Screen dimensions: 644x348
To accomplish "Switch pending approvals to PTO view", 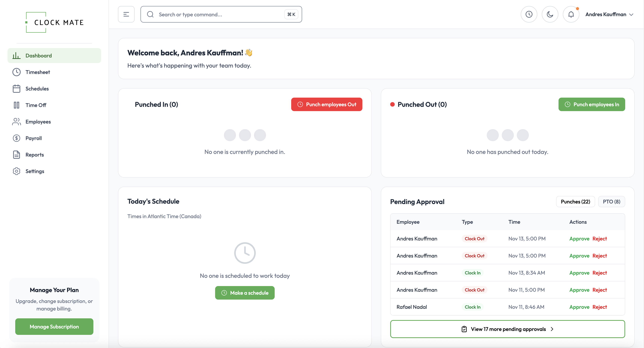I will point(611,202).
